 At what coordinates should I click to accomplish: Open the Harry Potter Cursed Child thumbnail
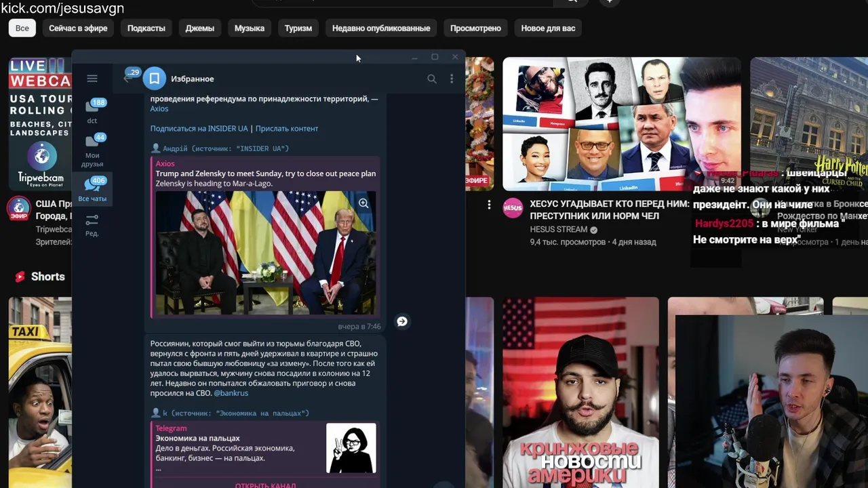(x=809, y=123)
